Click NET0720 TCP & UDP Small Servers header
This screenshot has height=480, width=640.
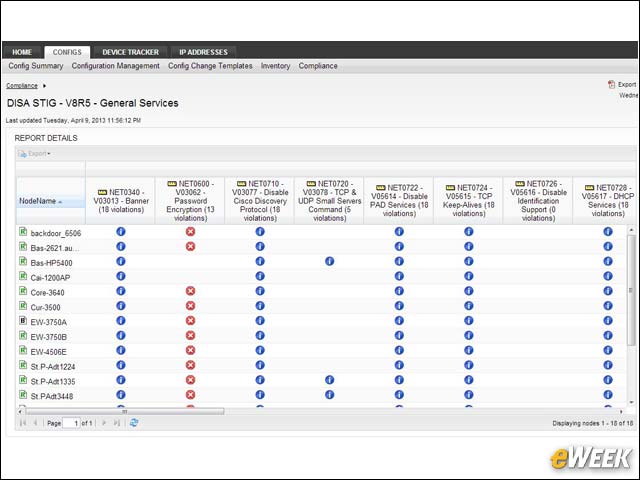point(329,201)
